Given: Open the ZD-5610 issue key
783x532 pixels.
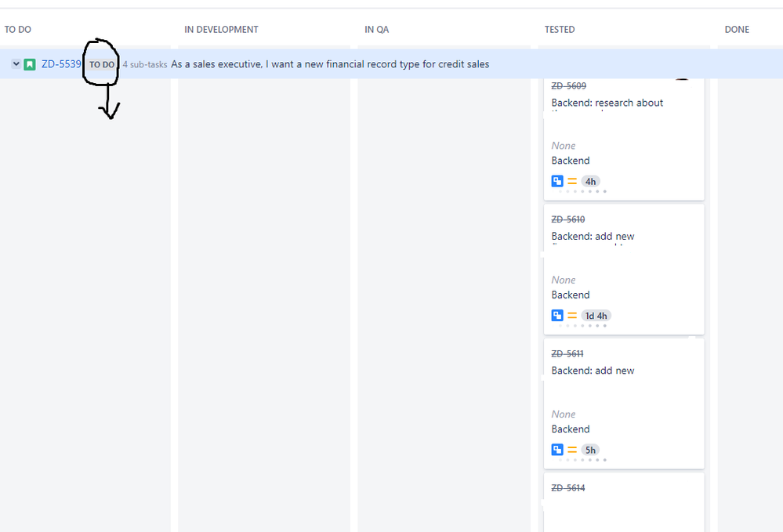Looking at the screenshot, I should (568, 219).
